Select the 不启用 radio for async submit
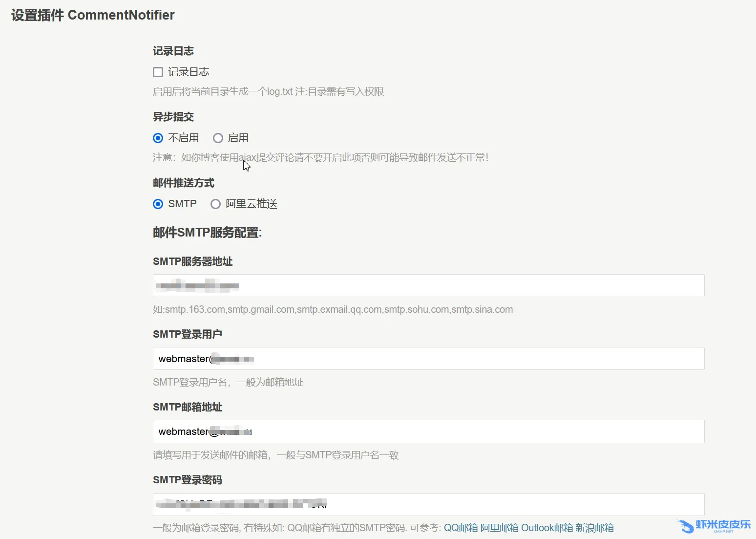756x539 pixels. point(158,138)
